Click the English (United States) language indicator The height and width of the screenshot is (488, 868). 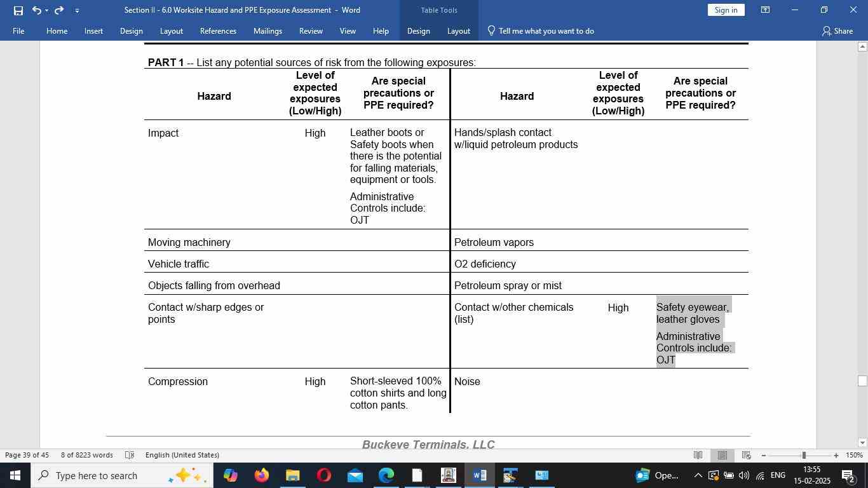[x=182, y=455]
